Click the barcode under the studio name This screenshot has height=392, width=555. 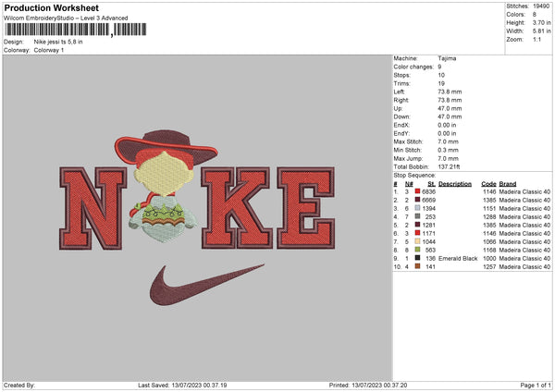point(75,30)
